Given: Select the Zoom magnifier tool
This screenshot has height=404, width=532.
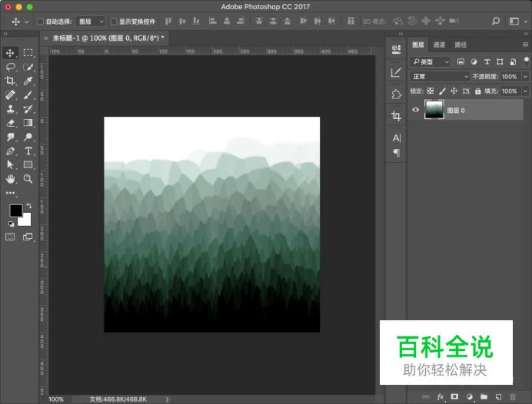Looking at the screenshot, I should [x=28, y=179].
